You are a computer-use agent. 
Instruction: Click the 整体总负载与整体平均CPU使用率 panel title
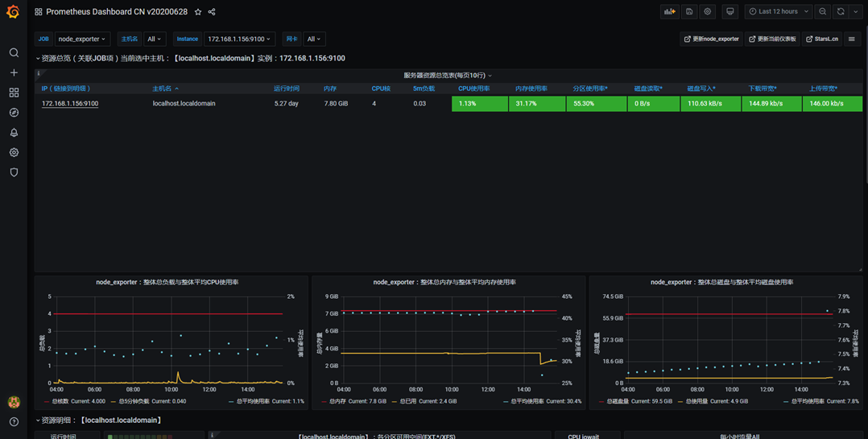point(167,283)
